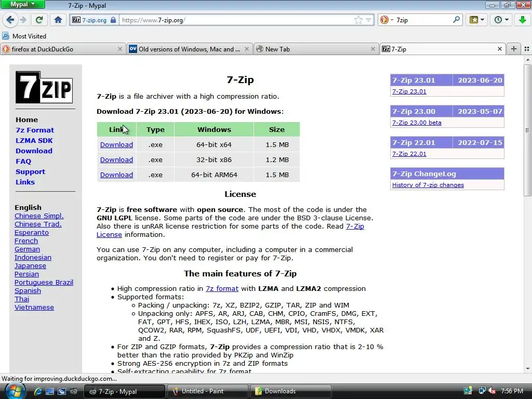Image resolution: width=532 pixels, height=399 pixels.
Task: Open the Mypal application menu
Action: click(22, 4)
